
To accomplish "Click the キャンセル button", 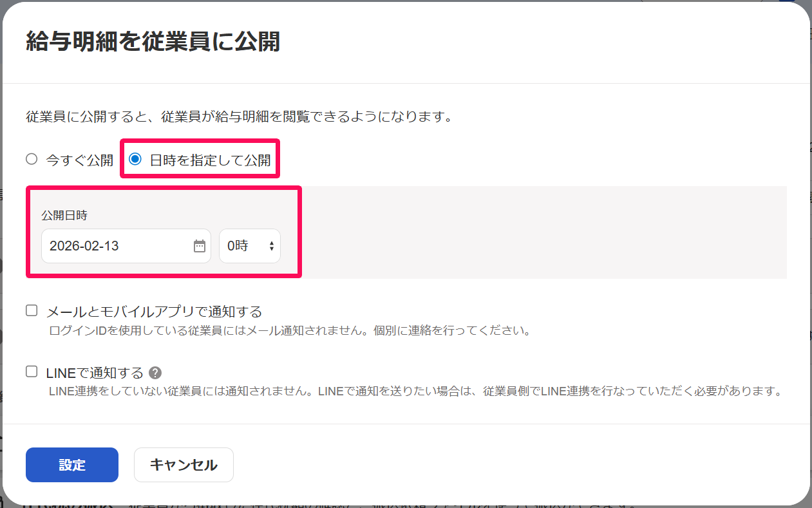I will [184, 465].
